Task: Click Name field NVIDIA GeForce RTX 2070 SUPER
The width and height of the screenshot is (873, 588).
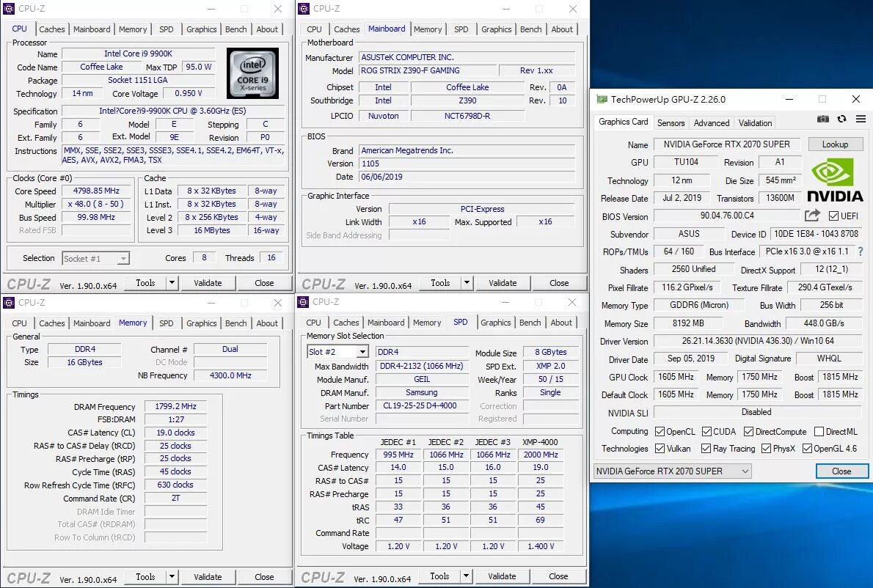Action: (726, 144)
